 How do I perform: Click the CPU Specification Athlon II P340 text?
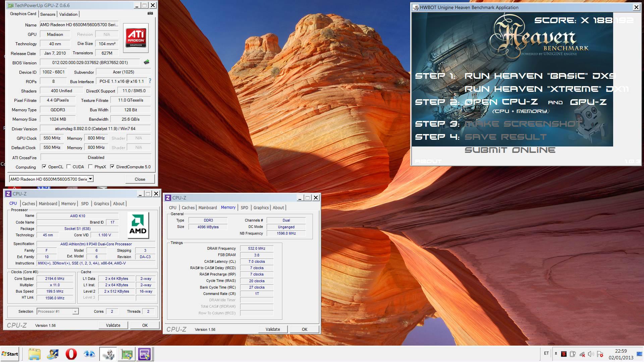pos(96,244)
